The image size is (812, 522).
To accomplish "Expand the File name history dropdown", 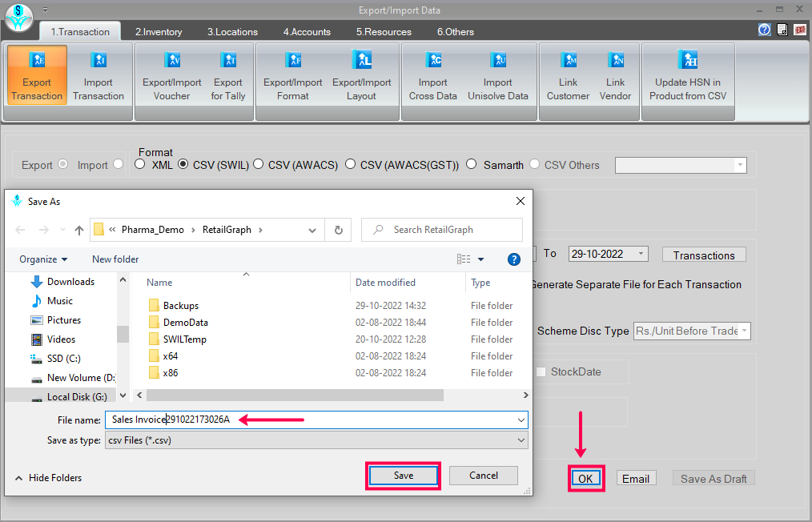I will [x=521, y=420].
